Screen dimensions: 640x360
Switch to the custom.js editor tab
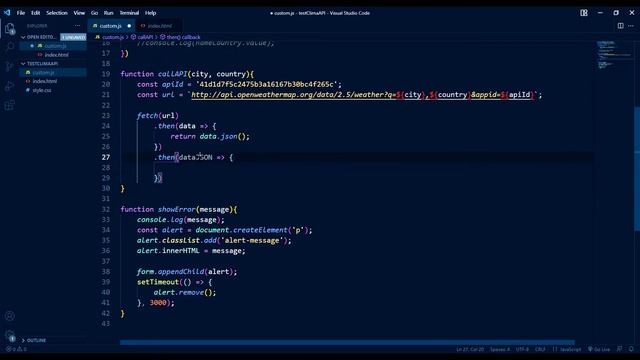(x=111, y=26)
